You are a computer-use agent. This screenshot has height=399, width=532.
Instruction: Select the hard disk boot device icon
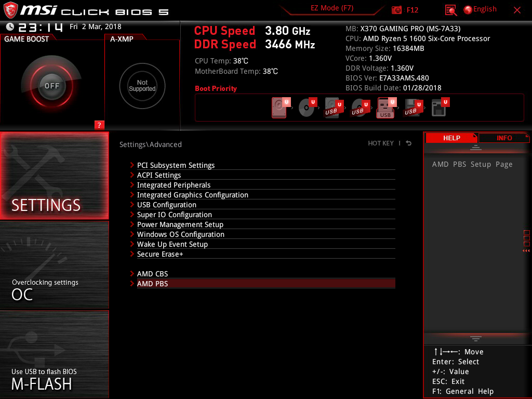point(281,108)
